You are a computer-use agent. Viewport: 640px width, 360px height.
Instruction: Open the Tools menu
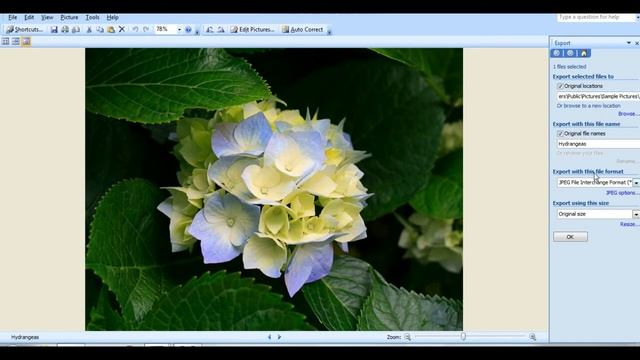(x=92, y=18)
